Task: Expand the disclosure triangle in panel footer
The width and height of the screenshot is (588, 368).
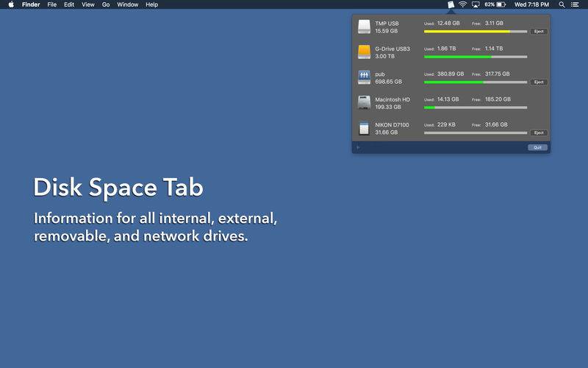Action: pyautogui.click(x=359, y=148)
